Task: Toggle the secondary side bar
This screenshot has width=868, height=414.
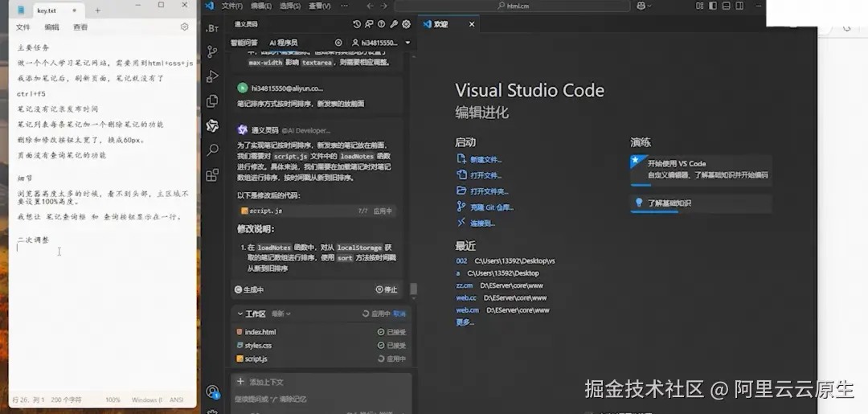Action: [739, 6]
